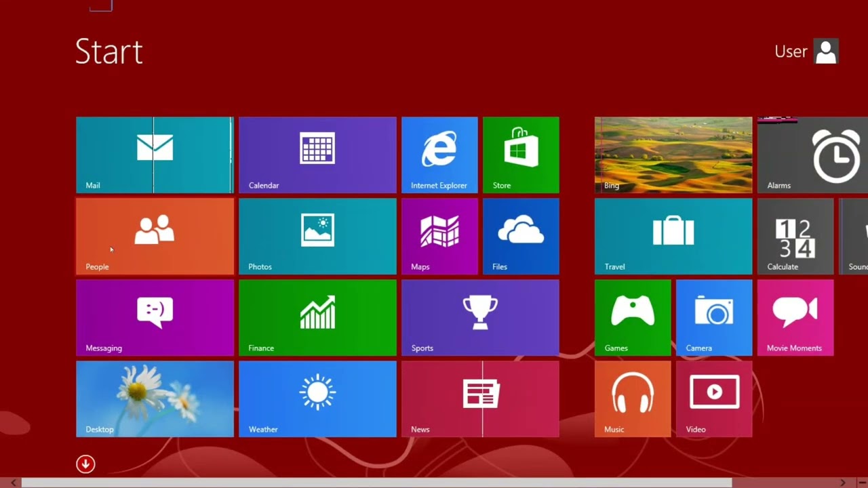This screenshot has width=868, height=488.
Task: Open the News tile
Action: [480, 399]
